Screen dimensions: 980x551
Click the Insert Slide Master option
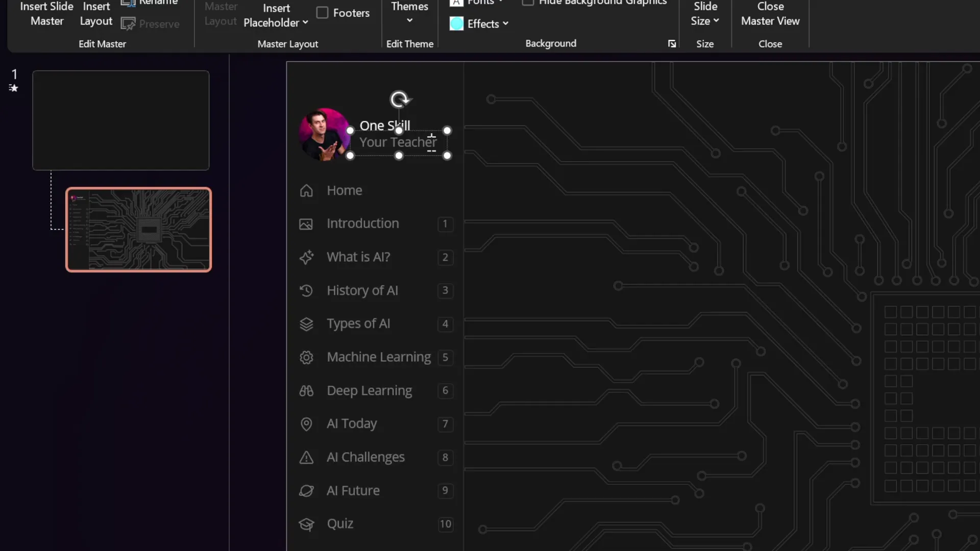tap(46, 14)
